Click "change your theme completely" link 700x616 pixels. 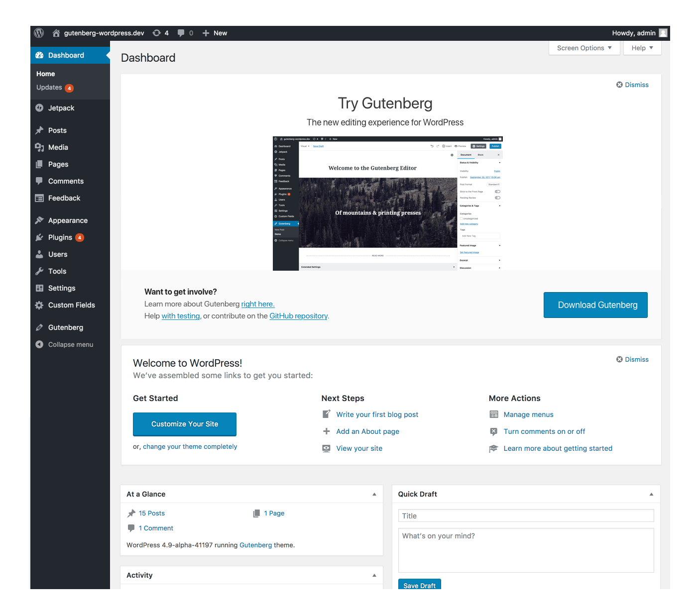(190, 446)
